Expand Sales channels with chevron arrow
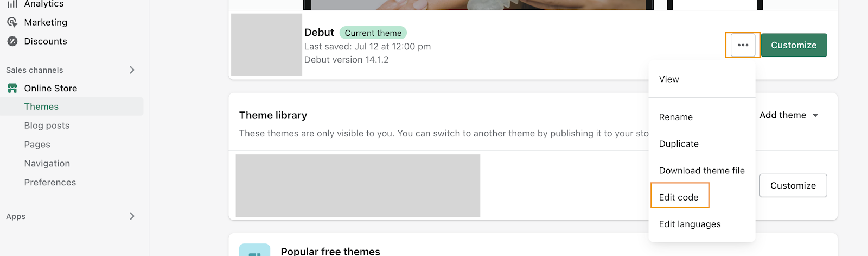 tap(132, 70)
